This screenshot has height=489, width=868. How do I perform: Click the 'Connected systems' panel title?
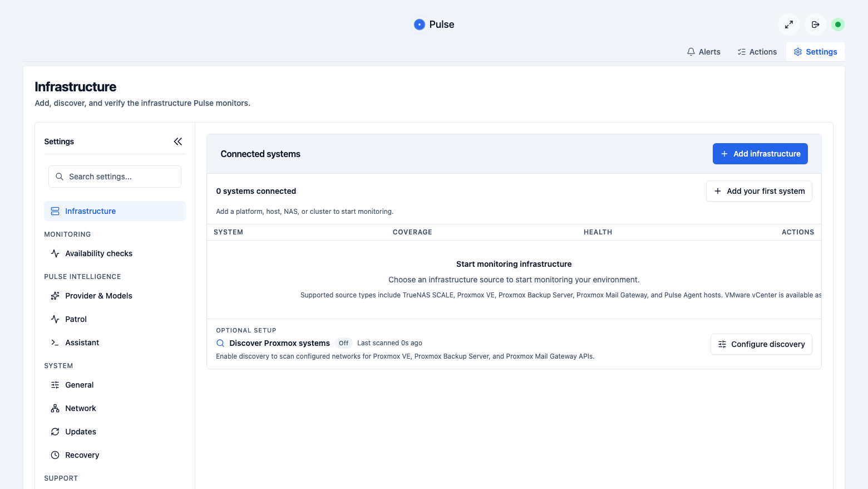coord(260,154)
